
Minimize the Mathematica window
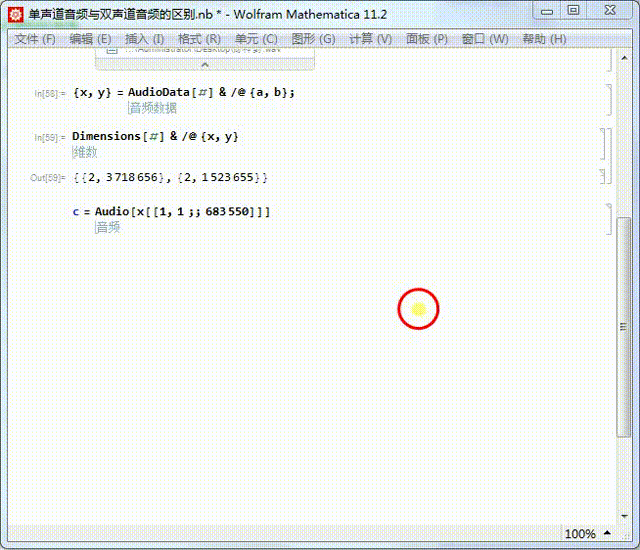point(547,11)
